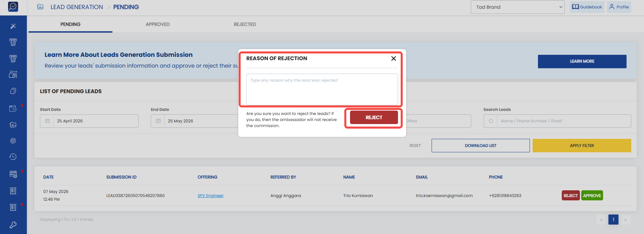Open the Profile menu
This screenshot has width=644, height=234.
click(x=619, y=7)
